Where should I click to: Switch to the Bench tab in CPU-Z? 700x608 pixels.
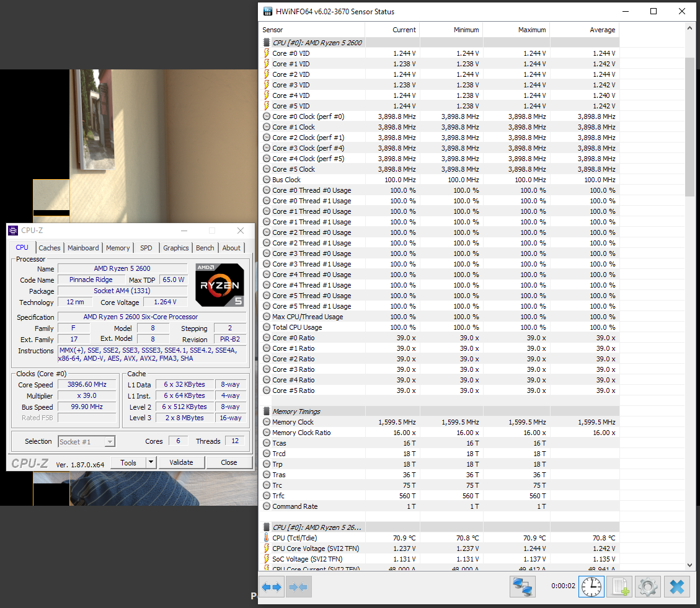click(x=205, y=248)
